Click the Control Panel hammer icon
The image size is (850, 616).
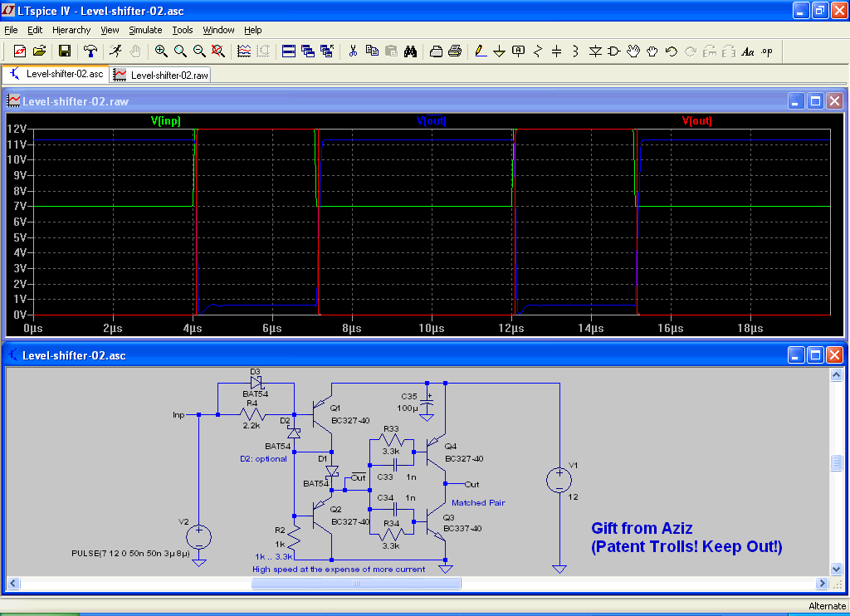(90, 51)
